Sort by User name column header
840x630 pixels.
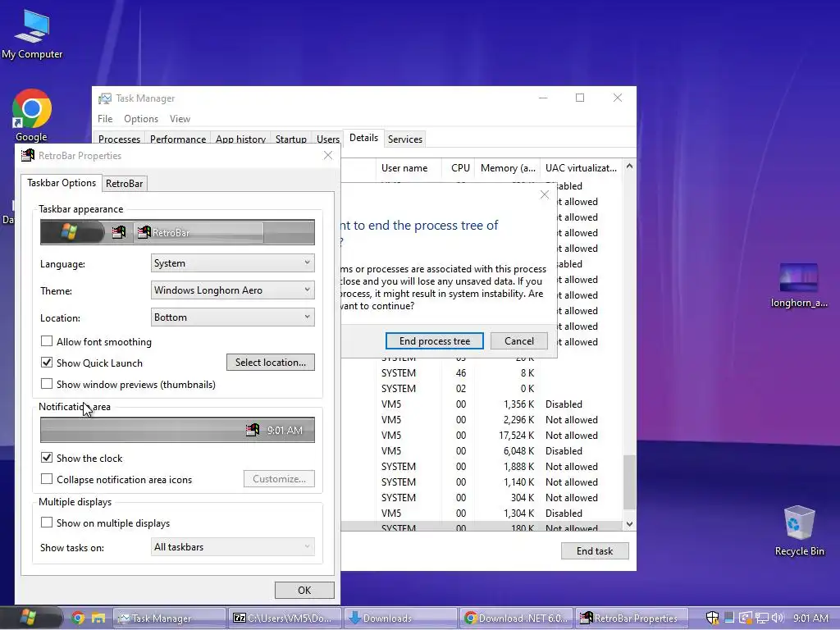[x=409, y=167]
